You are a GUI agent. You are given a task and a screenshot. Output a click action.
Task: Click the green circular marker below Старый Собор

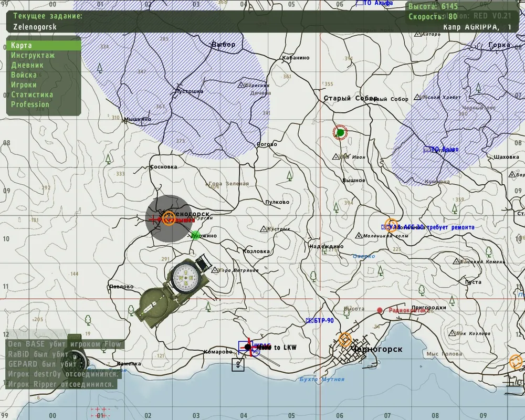pyautogui.click(x=340, y=132)
